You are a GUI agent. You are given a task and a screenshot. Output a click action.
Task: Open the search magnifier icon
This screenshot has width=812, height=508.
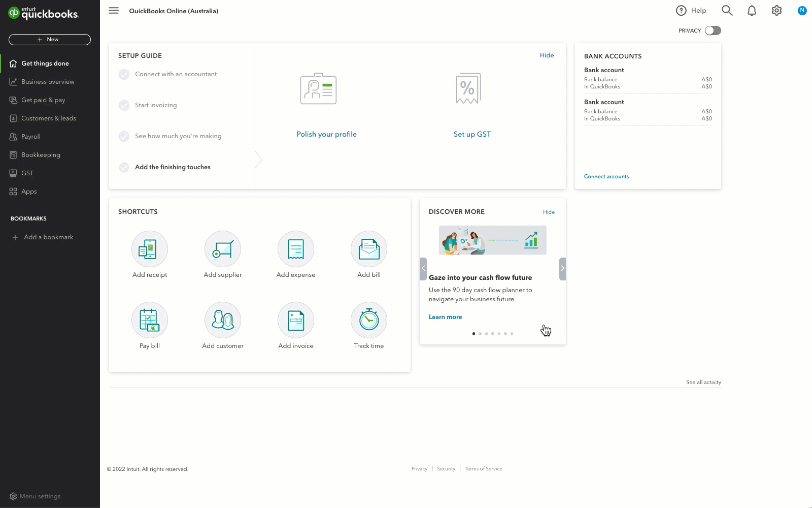click(727, 11)
